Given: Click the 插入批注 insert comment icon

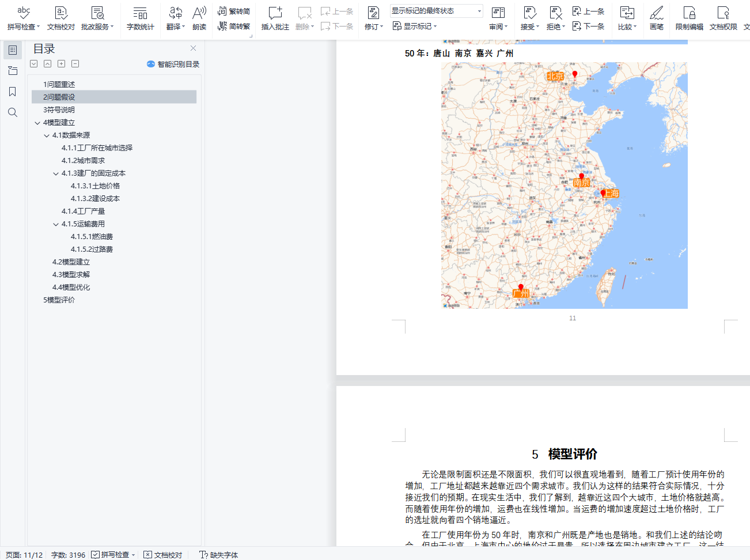Looking at the screenshot, I should pos(275,18).
